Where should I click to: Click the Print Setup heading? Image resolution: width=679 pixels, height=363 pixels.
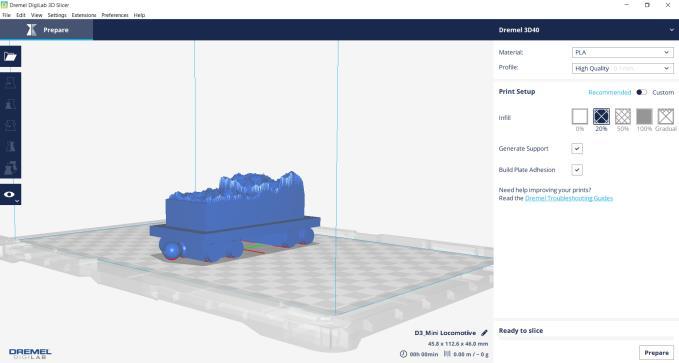coord(517,91)
